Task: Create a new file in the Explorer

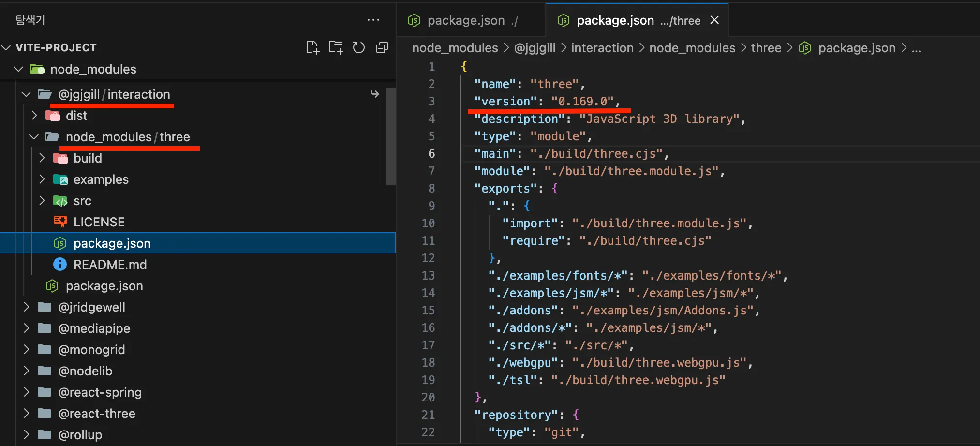Action: (x=312, y=47)
